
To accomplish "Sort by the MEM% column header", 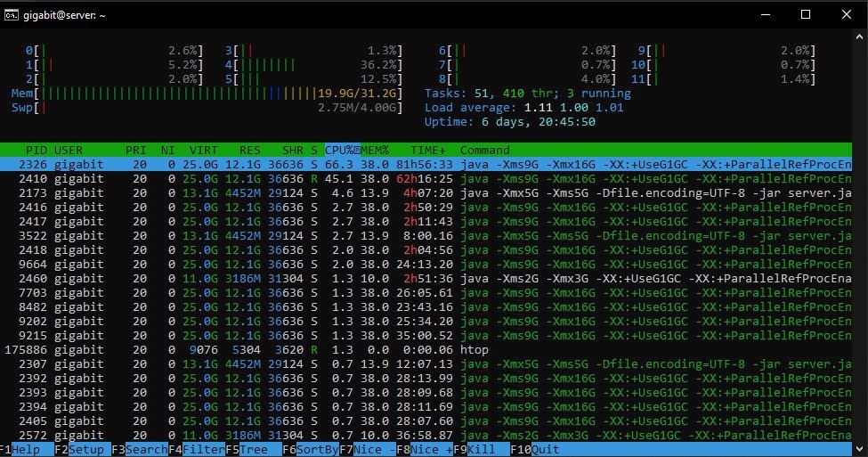I will (x=375, y=151).
